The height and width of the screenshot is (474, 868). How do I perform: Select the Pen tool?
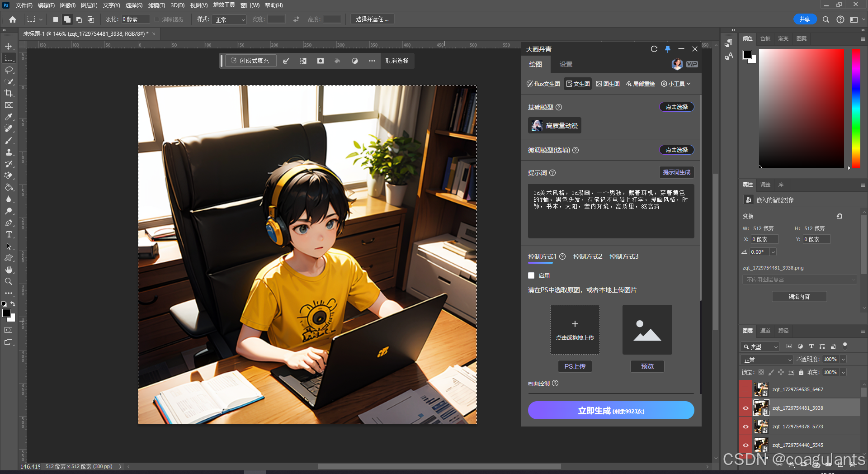click(x=9, y=223)
